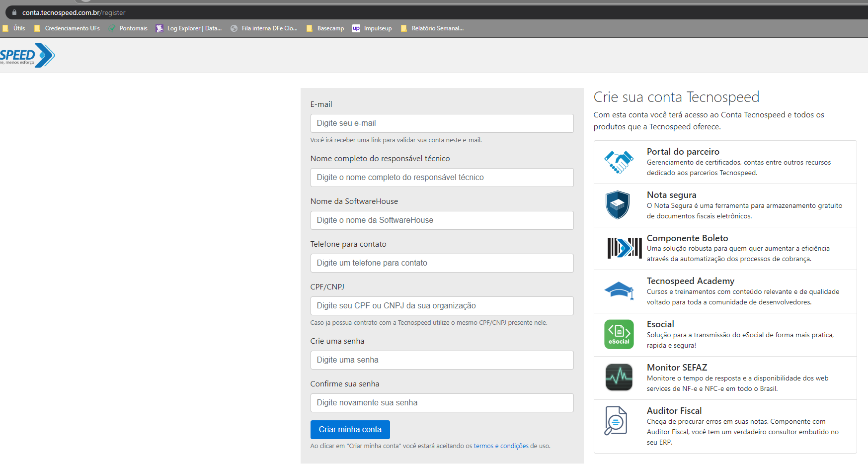
Task: Click the Portal do parceiro heading
Action: coord(683,152)
